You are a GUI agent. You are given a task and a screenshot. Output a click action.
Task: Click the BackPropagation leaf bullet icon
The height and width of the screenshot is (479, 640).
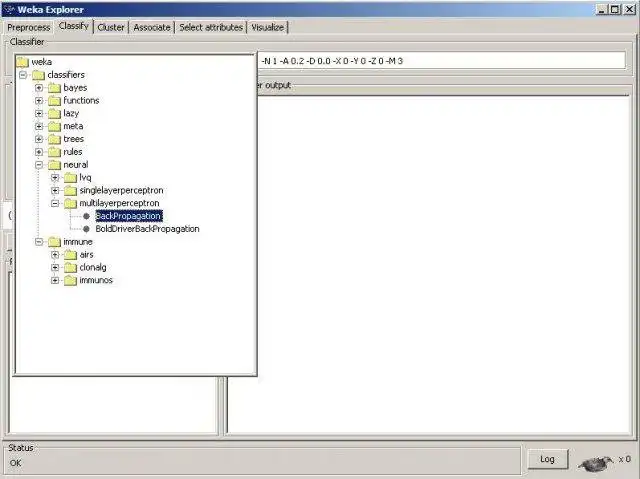tap(86, 216)
